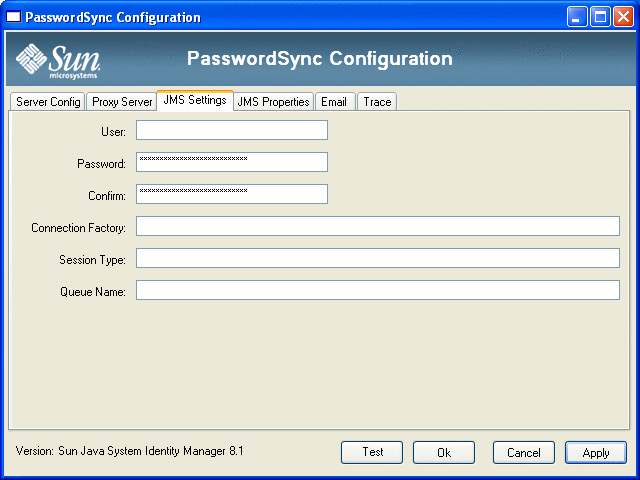Apply the configuration changes
Screen dimensions: 640x480
click(596, 452)
